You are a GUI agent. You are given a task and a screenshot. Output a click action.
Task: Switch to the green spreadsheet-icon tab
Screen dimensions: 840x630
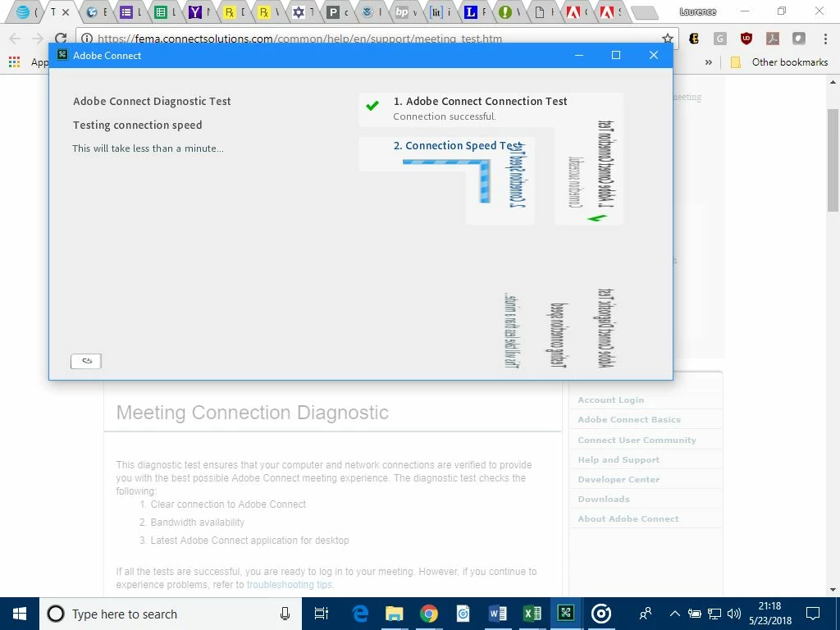(160, 11)
